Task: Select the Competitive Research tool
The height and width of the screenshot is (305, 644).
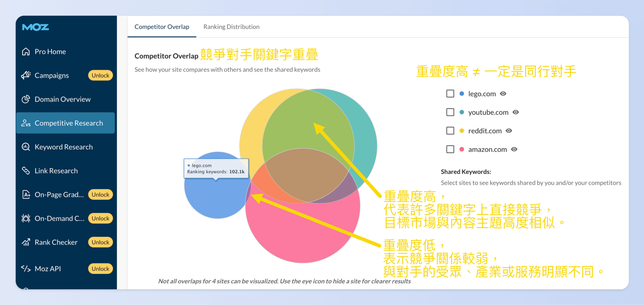Action: [x=69, y=123]
